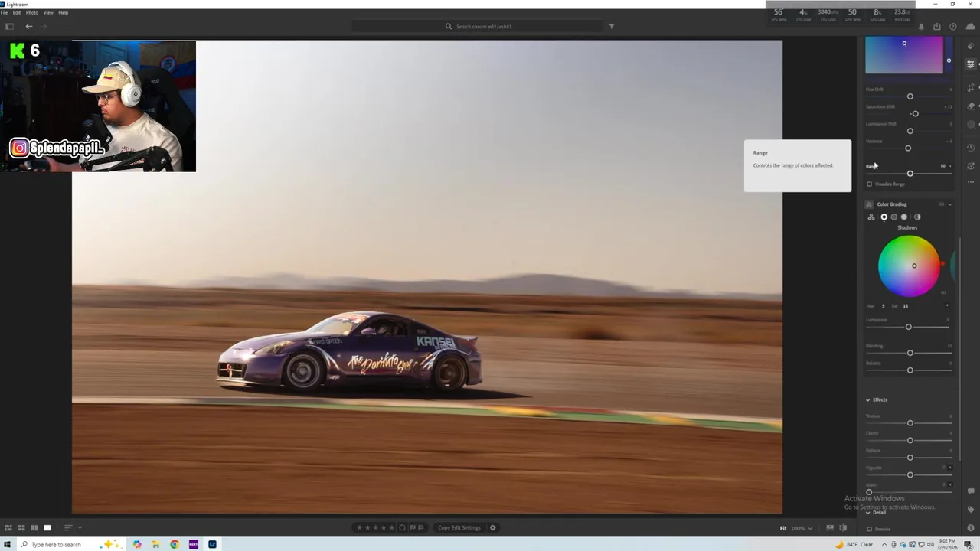Image resolution: width=980 pixels, height=551 pixels.
Task: Click the Range slider handle
Action: [x=910, y=174]
